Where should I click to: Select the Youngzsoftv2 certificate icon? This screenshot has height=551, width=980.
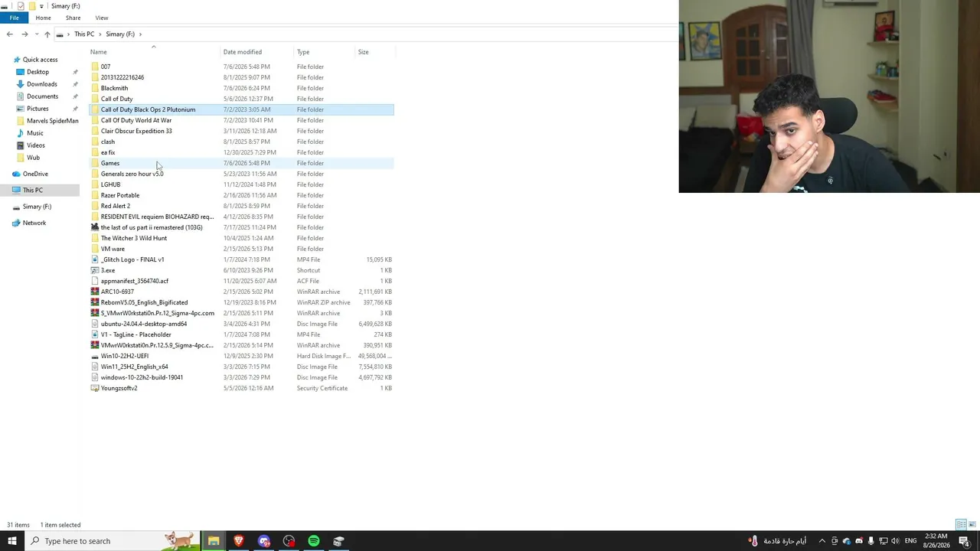coord(95,388)
